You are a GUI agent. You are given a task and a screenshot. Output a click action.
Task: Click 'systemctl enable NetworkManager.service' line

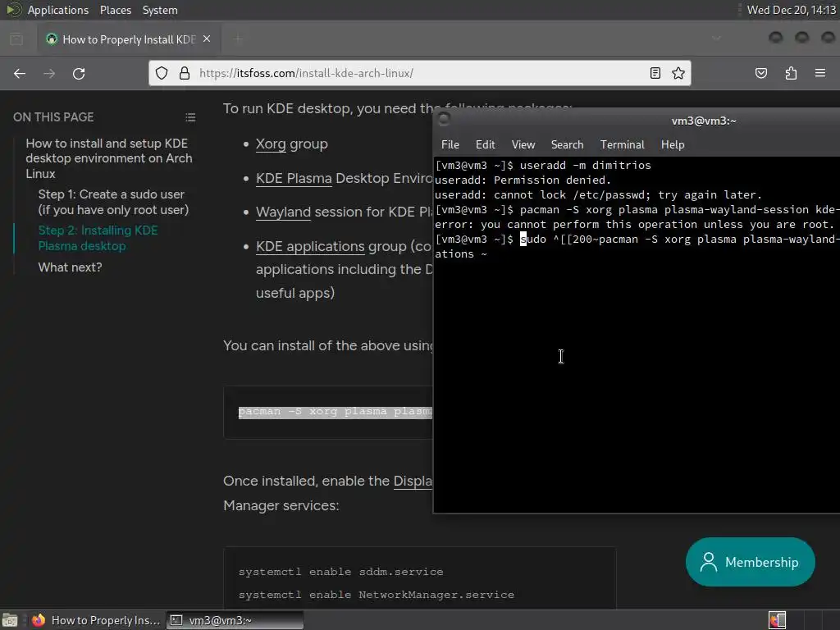click(x=376, y=595)
